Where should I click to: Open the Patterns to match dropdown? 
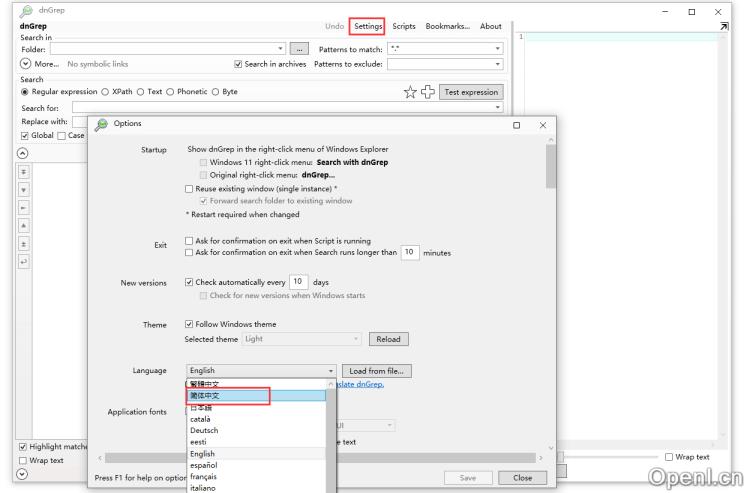coord(497,48)
